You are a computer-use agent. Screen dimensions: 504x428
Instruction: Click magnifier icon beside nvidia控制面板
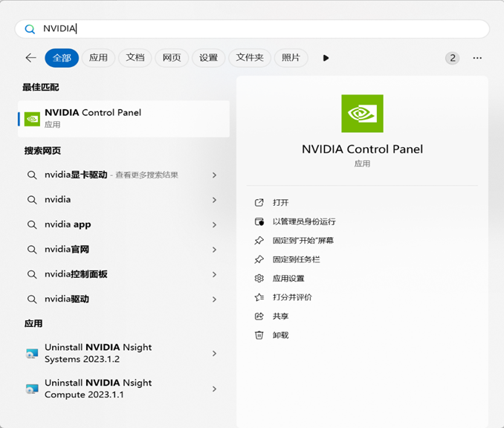click(32, 274)
